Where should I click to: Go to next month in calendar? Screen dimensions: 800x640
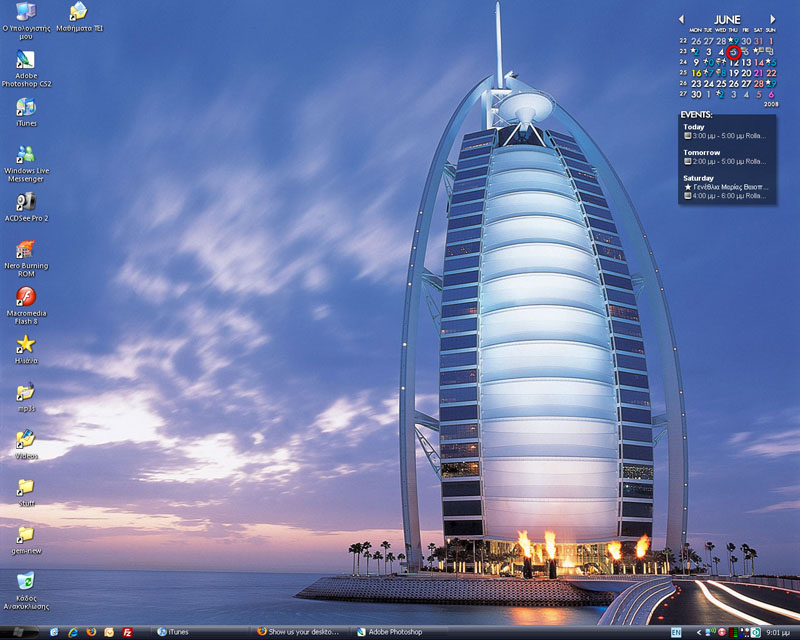pyautogui.click(x=772, y=19)
